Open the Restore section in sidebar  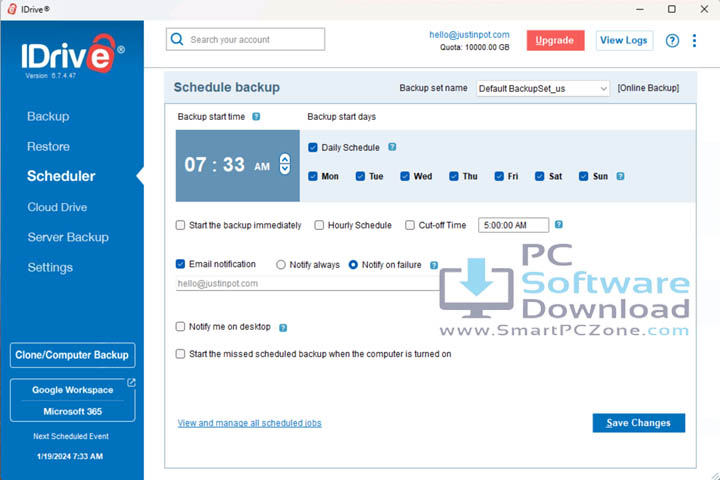(x=48, y=147)
